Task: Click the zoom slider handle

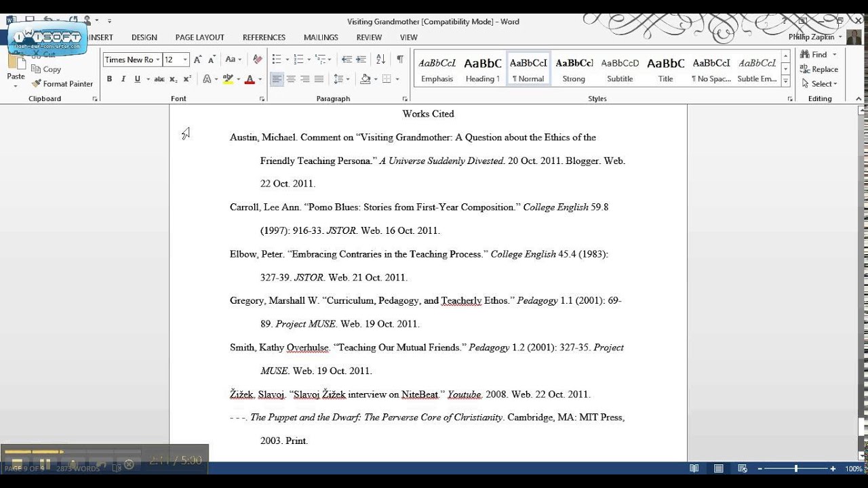Action: pos(795,468)
